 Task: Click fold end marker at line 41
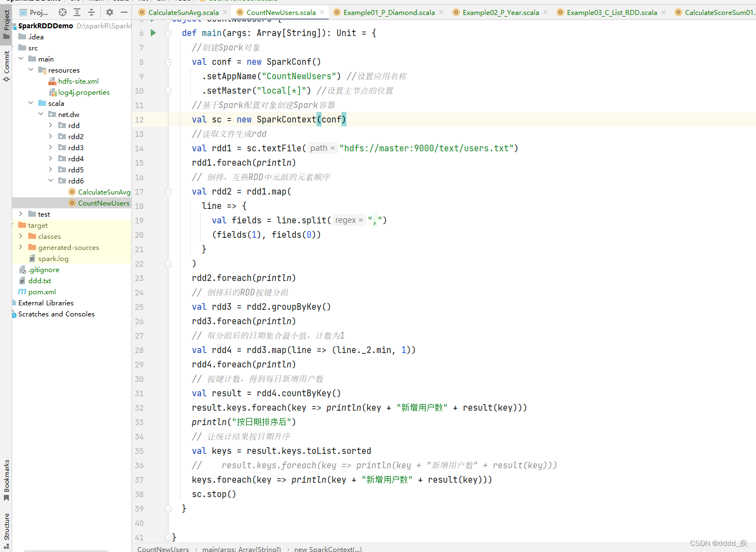(x=168, y=538)
